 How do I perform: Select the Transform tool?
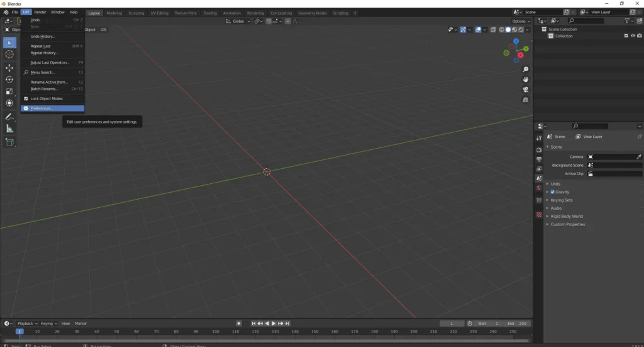pos(9,103)
